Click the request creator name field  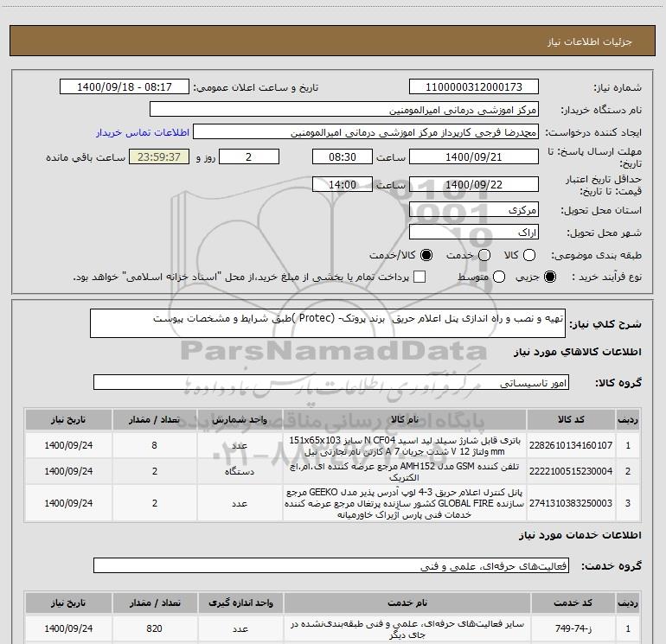coord(366,132)
